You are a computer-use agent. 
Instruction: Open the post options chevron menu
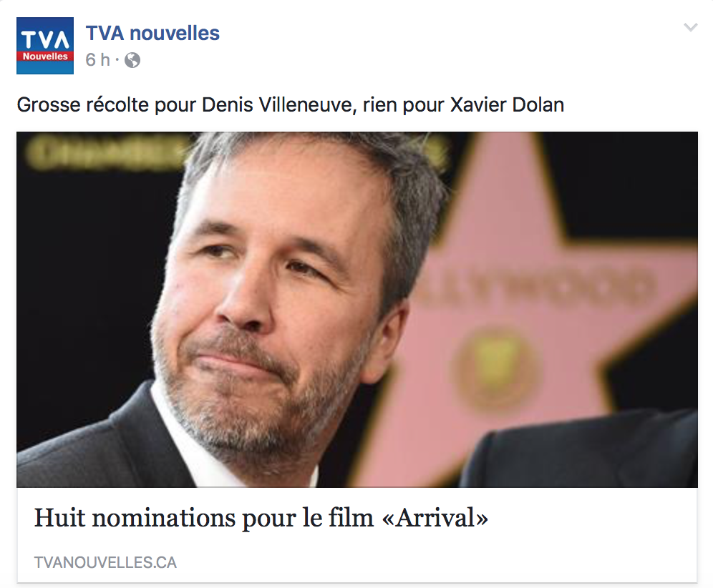tap(690, 28)
